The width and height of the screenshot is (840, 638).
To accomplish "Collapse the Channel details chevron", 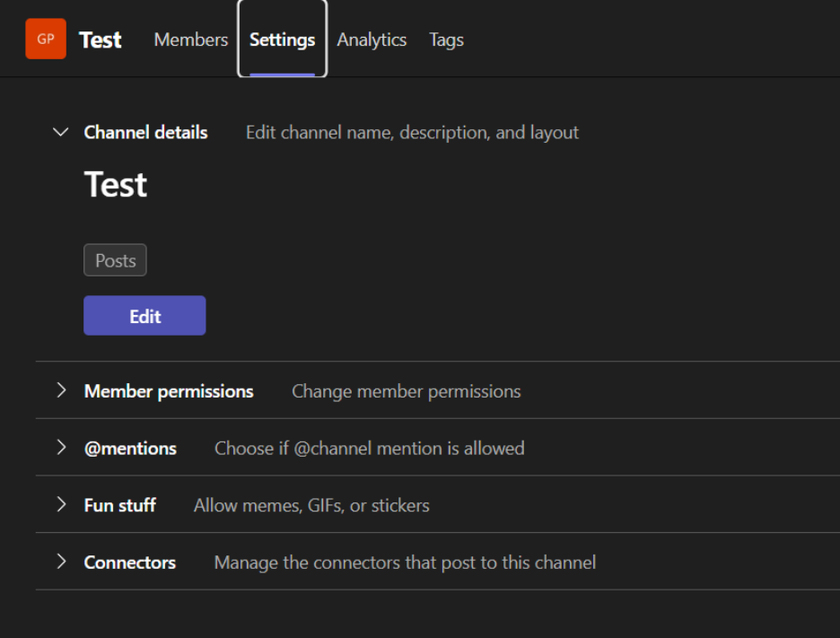I will coord(61,133).
